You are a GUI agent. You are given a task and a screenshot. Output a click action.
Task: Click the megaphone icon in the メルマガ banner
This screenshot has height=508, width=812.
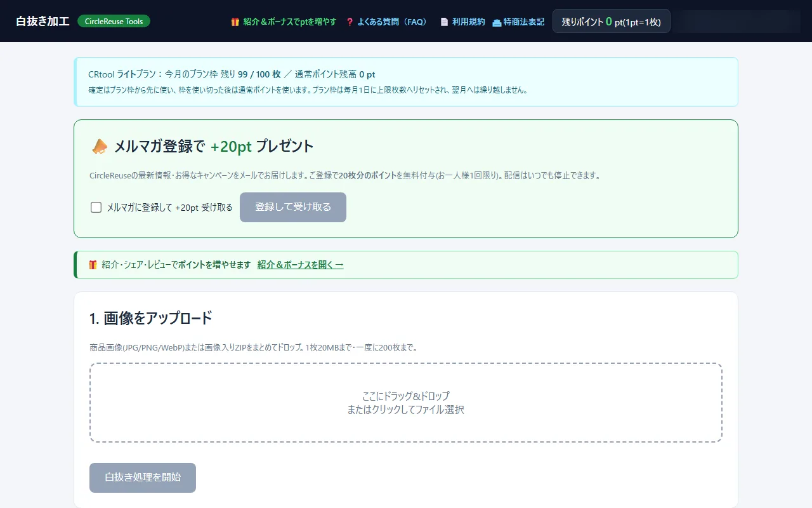pyautogui.click(x=100, y=147)
